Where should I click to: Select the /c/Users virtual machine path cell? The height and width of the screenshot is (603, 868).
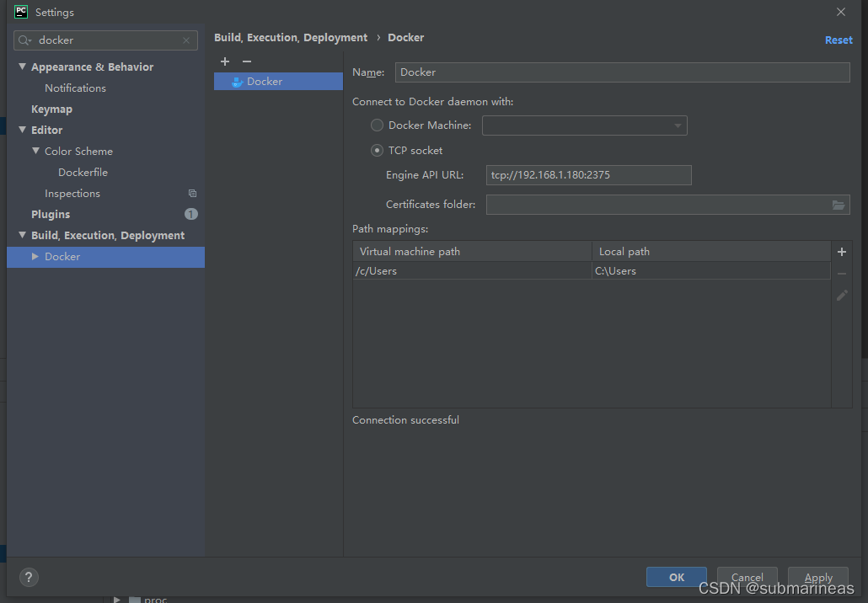(472, 271)
